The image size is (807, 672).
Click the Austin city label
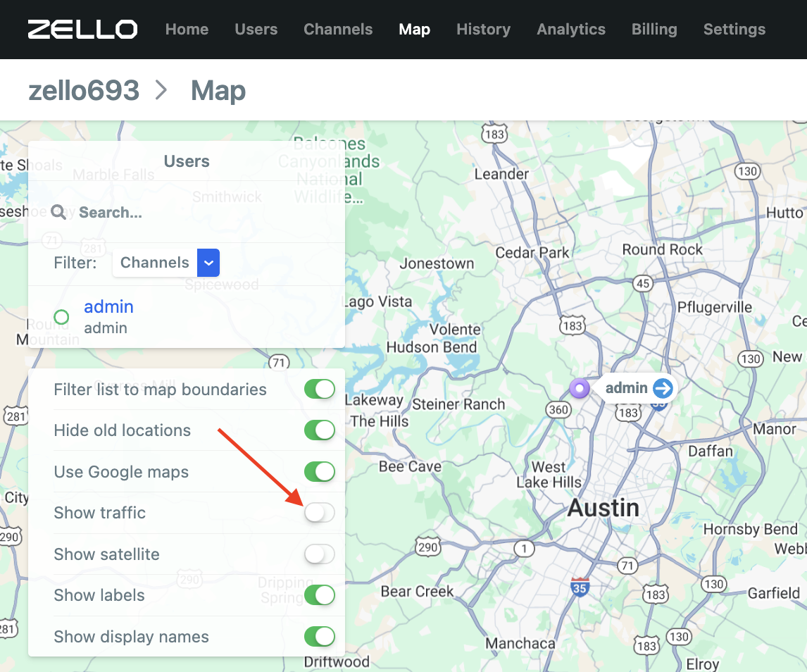point(603,509)
